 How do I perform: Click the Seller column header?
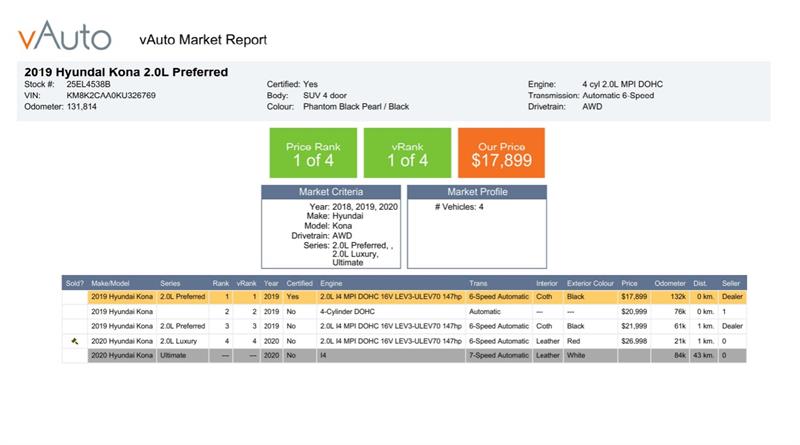point(731,283)
